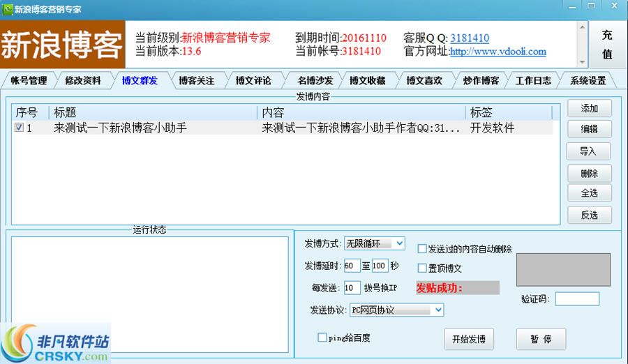628x364 pixels.
Task: Click the captcha image placeholder
Action: (563, 269)
